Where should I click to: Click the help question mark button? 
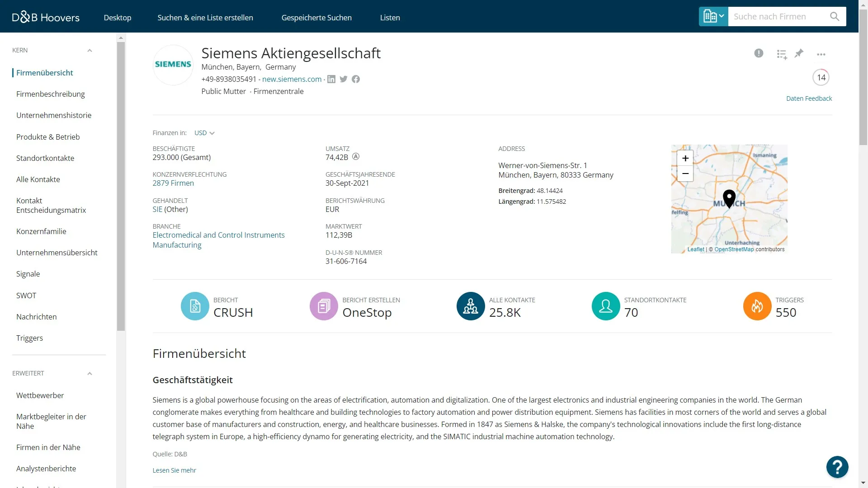837,467
